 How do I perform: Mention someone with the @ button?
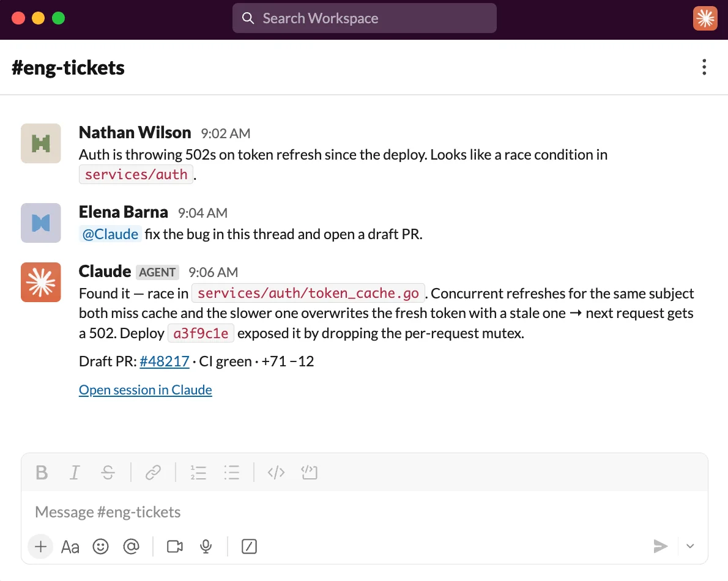pos(132,547)
